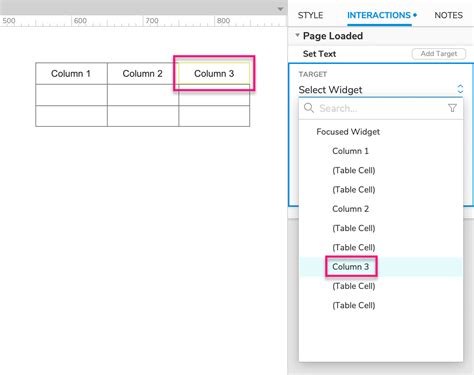Focus the widget Search field
Screen dimensions: 474x375
click(381, 108)
